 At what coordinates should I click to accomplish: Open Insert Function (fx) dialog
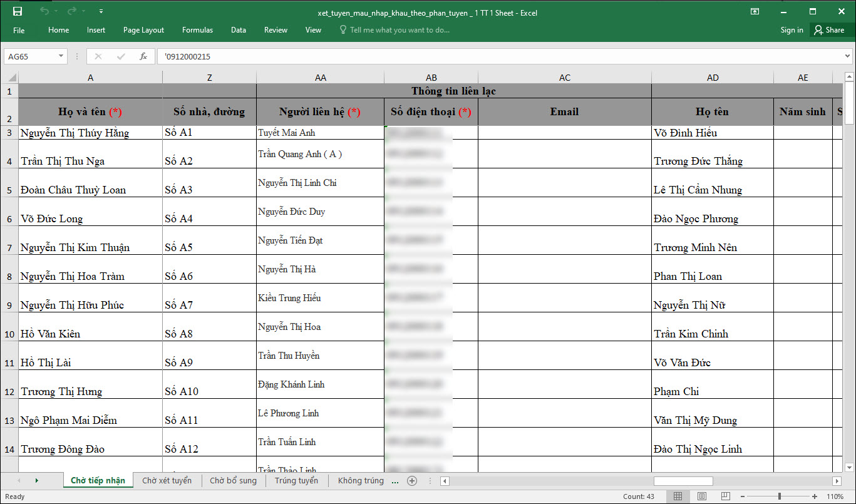click(143, 56)
